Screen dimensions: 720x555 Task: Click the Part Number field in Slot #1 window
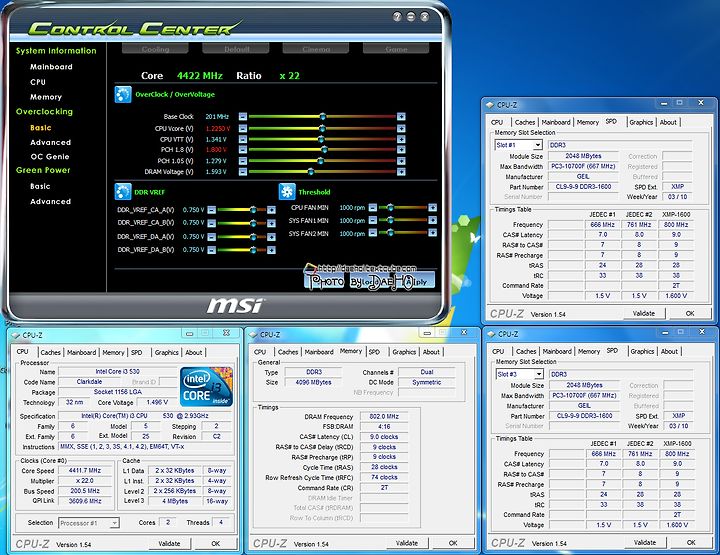(x=584, y=187)
